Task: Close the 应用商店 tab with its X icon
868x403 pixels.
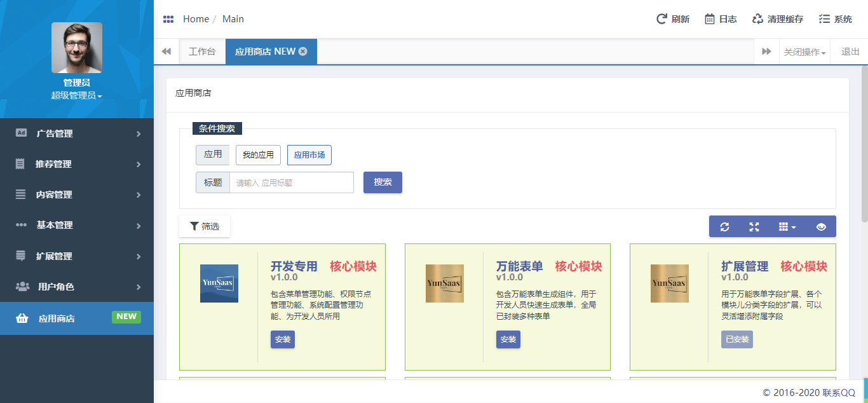Action: [x=303, y=51]
